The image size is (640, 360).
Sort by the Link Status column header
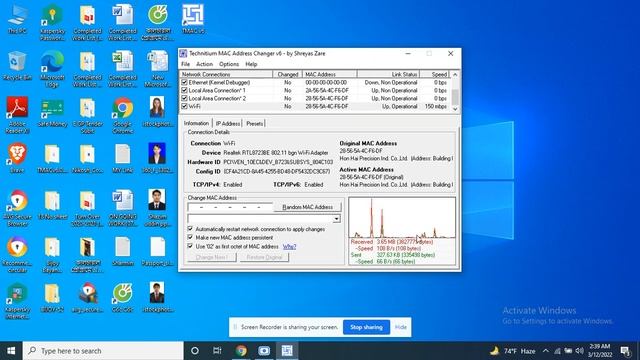[388, 74]
